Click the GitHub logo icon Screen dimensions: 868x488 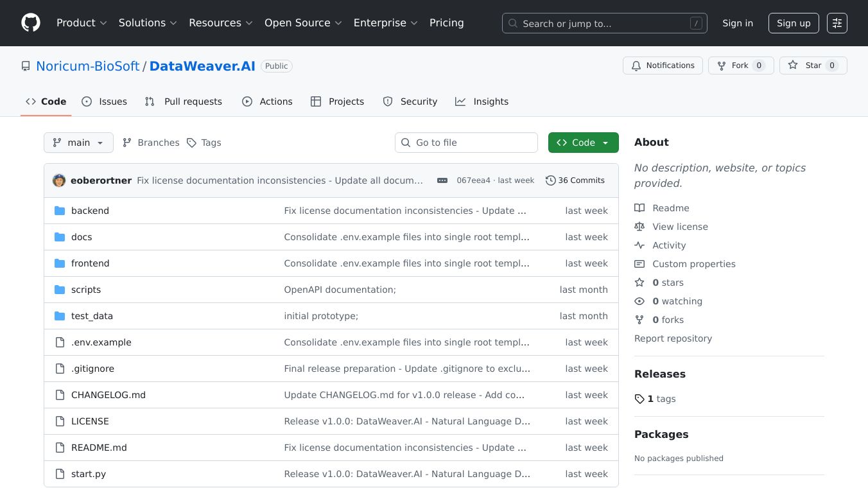click(31, 23)
